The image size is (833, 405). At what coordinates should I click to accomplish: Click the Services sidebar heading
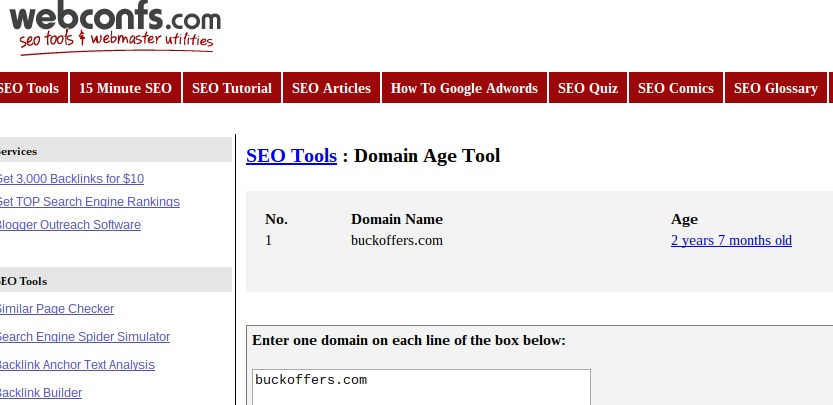(115, 151)
